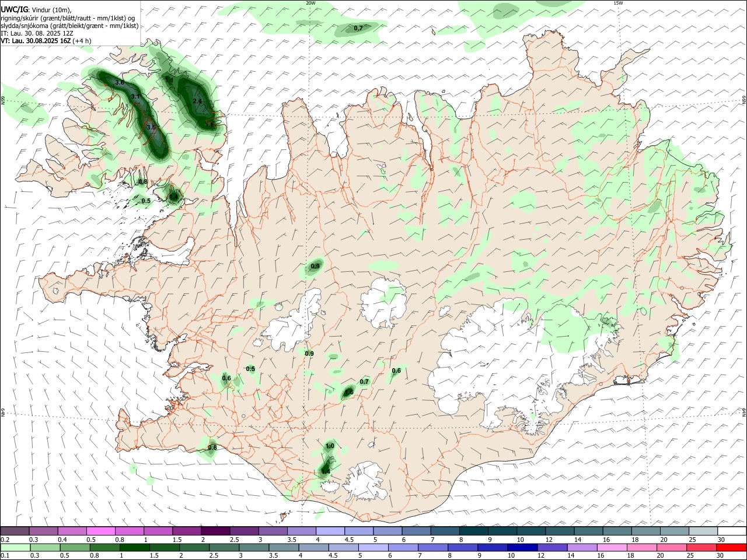Click the bright red 30 mm rain swatch

(x=731, y=548)
